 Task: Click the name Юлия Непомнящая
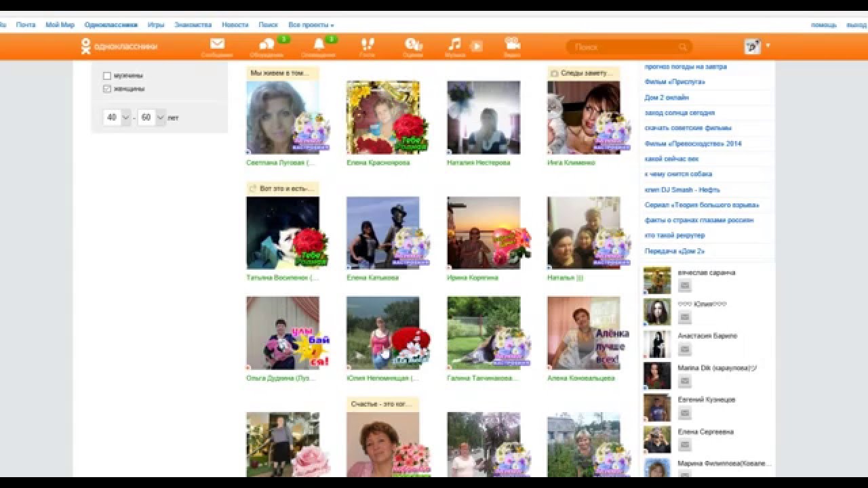[382, 378]
